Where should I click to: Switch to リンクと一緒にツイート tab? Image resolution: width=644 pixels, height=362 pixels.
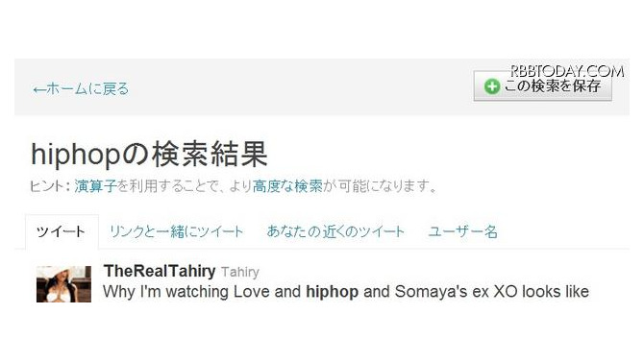point(177,232)
